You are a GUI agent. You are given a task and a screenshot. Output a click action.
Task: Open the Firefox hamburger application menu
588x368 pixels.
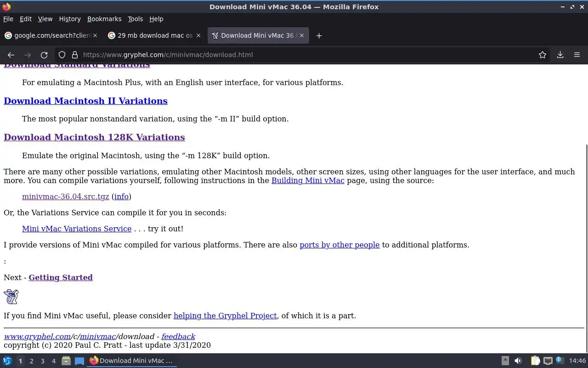[x=577, y=55]
